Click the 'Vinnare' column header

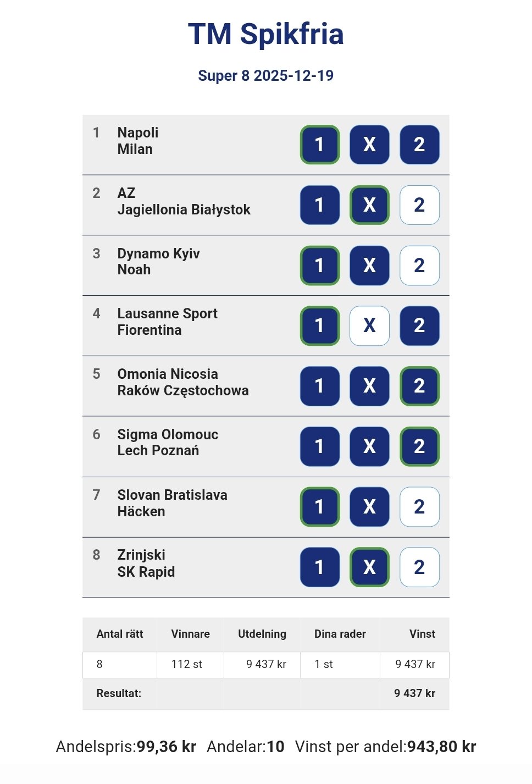click(x=190, y=634)
